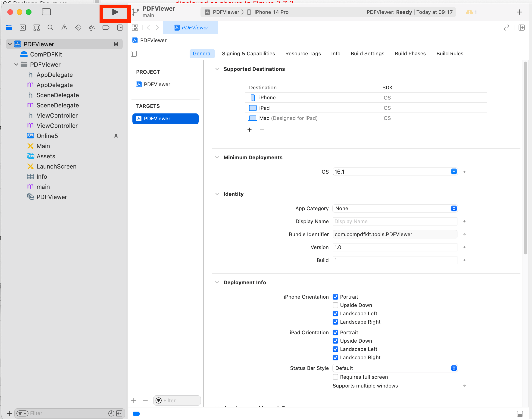Viewport: 532px width, 419px height.
Task: Click the Bundle Identifier input field
Action: pos(394,234)
